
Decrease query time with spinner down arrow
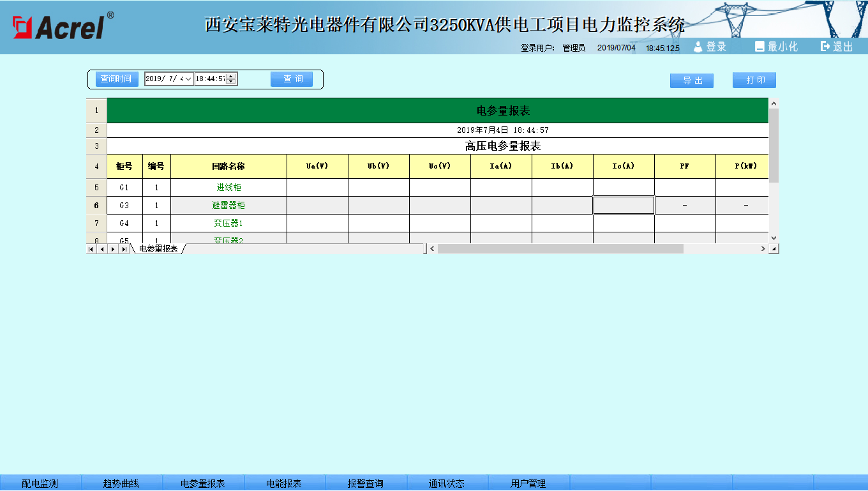[x=231, y=82]
